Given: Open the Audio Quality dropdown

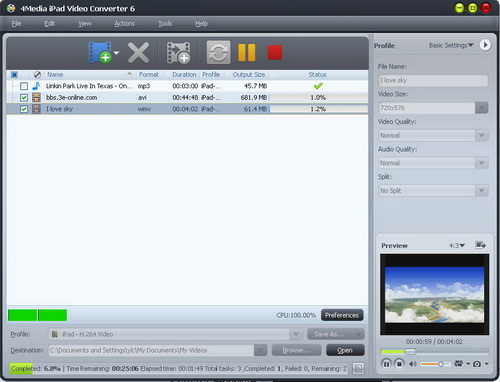Looking at the screenshot, I should tap(482, 163).
